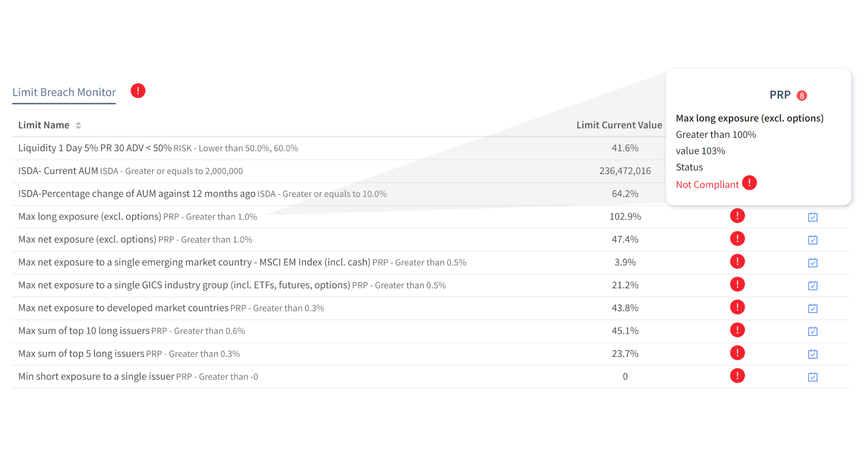868x456 pixels.
Task: Click the alert icon on Max sum of top 10 long issuers row
Action: coord(737,330)
